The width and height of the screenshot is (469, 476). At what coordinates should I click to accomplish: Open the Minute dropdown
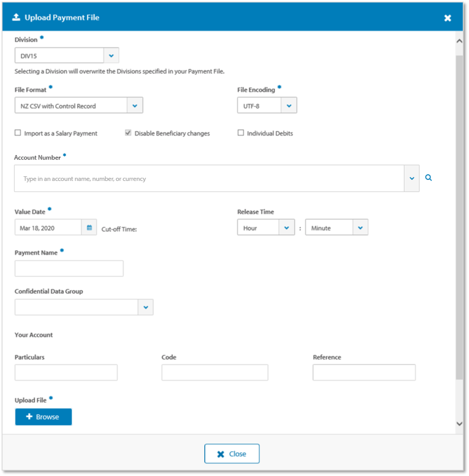point(337,227)
